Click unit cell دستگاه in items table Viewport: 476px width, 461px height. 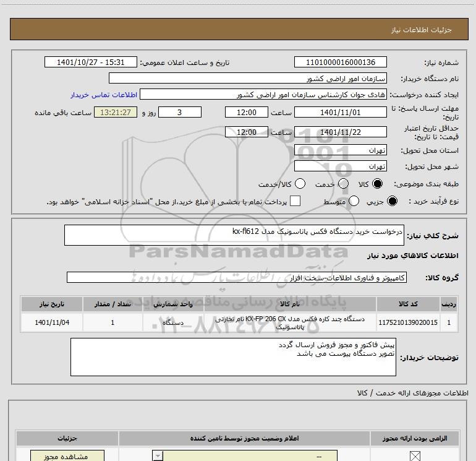[173, 322]
